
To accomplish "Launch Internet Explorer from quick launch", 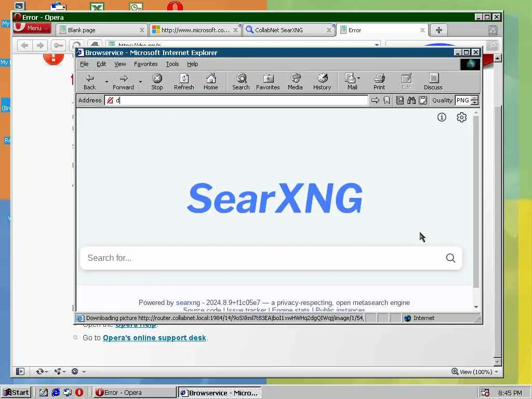I will [56, 393].
